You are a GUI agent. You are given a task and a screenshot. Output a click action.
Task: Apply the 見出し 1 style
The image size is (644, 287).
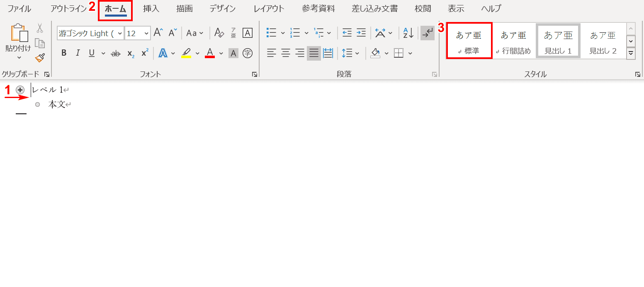(558, 41)
